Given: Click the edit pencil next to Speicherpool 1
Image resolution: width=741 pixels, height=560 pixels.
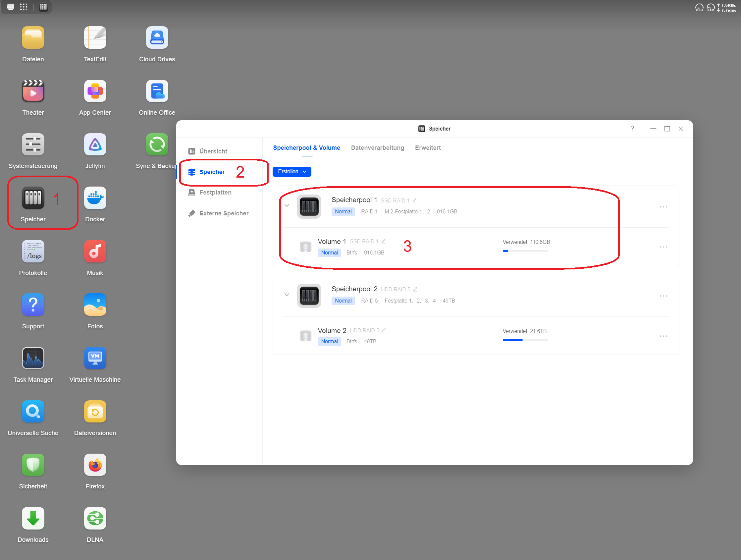Looking at the screenshot, I should click(x=414, y=200).
